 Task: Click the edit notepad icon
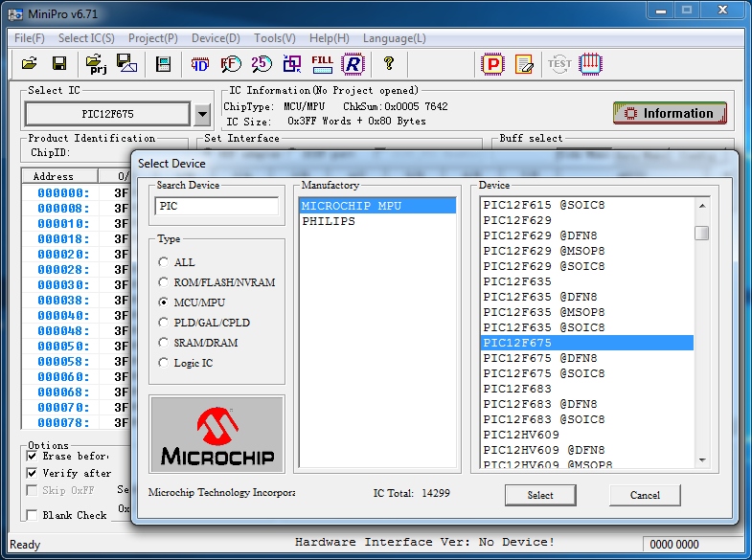point(524,64)
